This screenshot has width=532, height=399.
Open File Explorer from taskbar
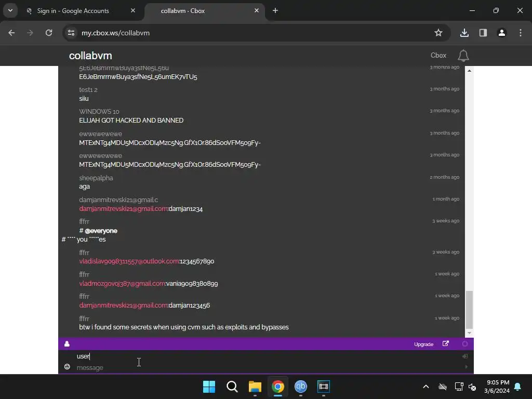pos(255,387)
